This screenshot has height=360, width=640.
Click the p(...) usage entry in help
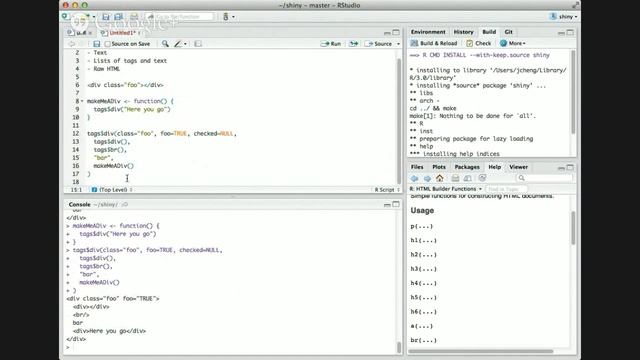422,226
